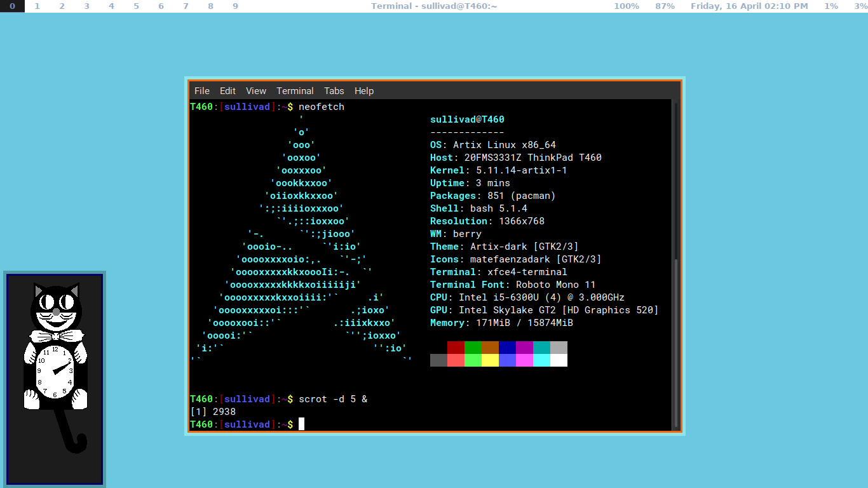Open the Tabs menu
Viewport: 868px width, 488px height.
(x=334, y=91)
